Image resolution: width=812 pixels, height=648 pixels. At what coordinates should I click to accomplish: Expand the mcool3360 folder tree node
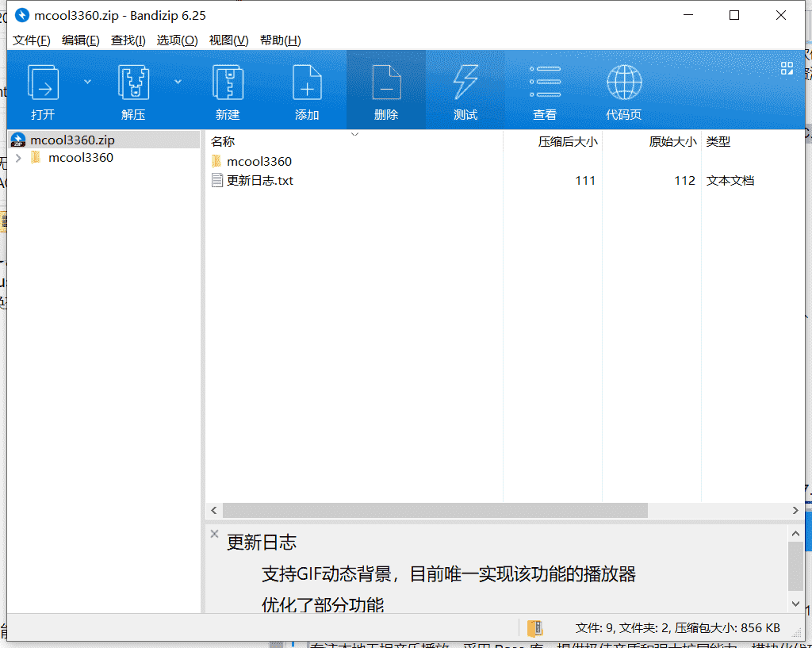[19, 158]
